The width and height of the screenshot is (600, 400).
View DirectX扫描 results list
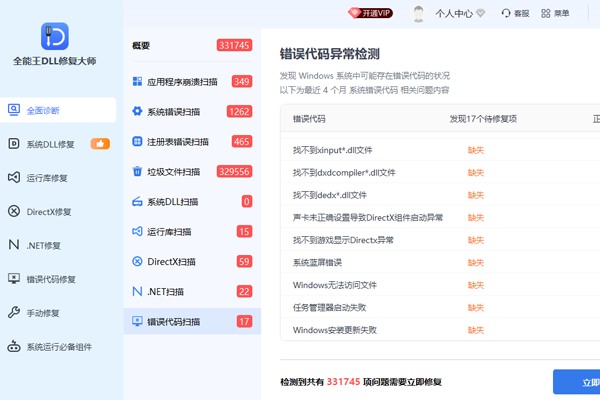click(192, 261)
